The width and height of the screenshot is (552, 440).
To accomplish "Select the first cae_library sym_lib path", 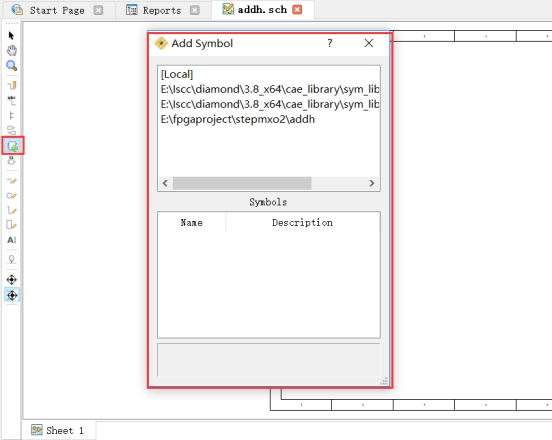I will [269, 89].
